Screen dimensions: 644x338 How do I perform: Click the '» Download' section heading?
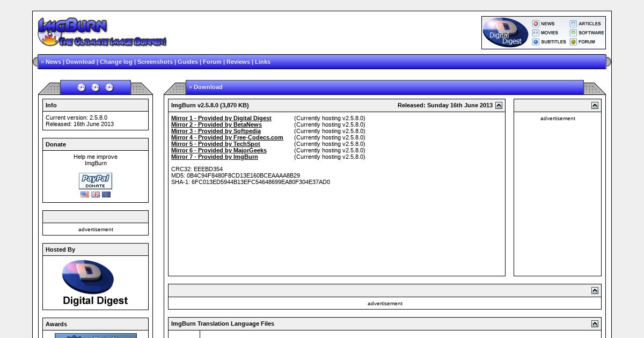click(206, 87)
